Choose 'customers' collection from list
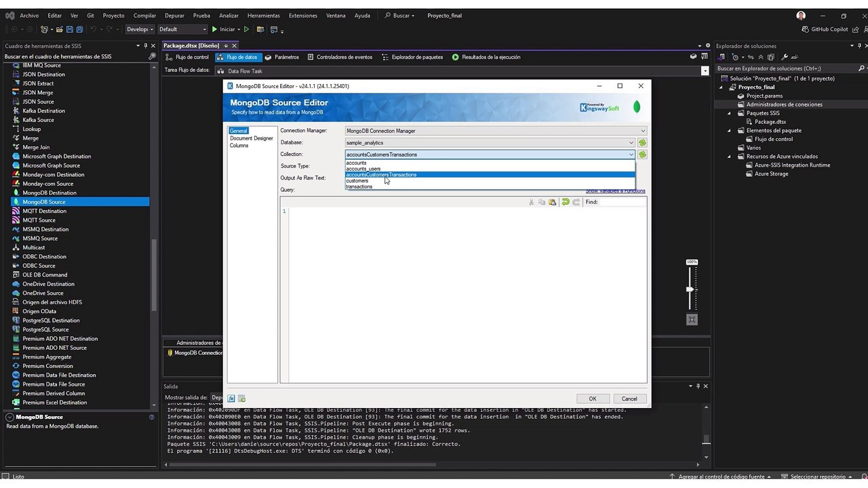The image size is (868, 488). coord(490,181)
